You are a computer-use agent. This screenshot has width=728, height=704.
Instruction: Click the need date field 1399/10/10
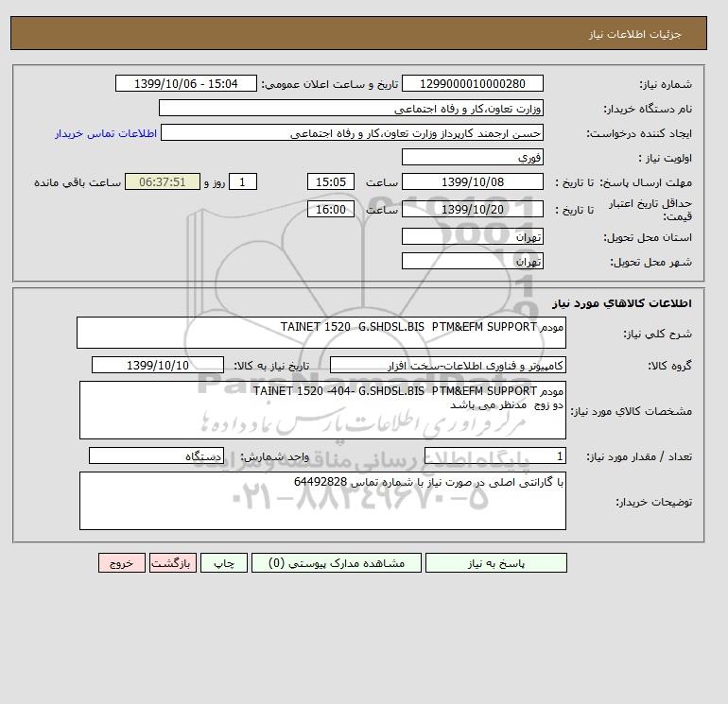point(158,365)
